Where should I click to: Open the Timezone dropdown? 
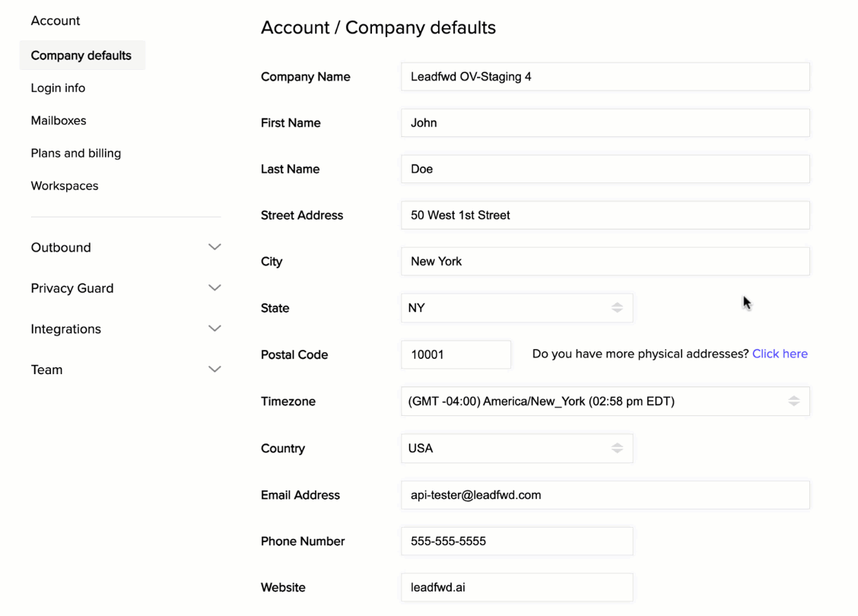point(605,401)
